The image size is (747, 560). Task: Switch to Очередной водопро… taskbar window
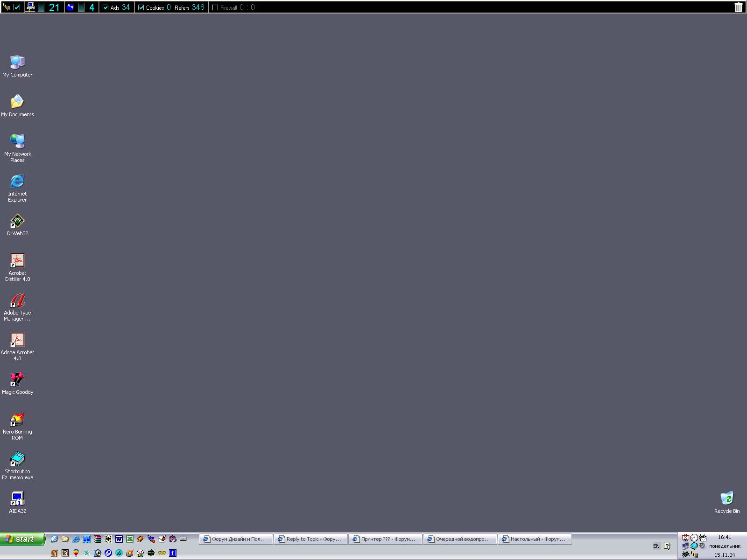[460, 539]
